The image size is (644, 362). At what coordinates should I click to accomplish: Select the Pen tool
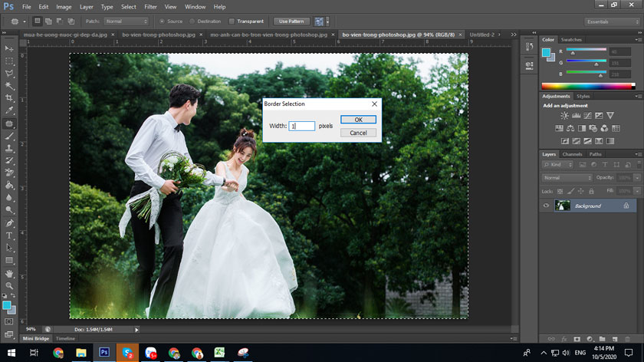[9, 223]
